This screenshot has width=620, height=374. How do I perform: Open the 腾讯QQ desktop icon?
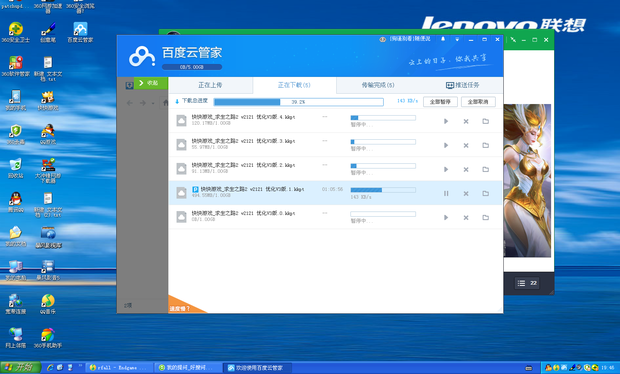coord(15,202)
